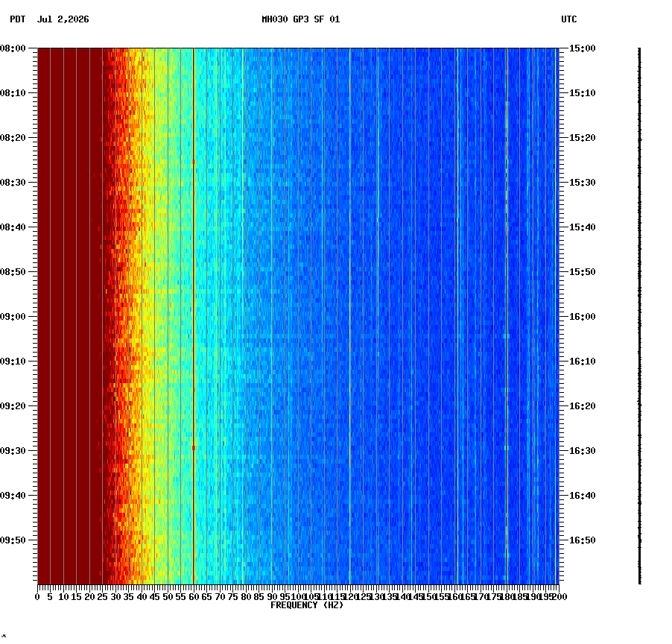672x644 pixels.
Task: Click the '15:50' UTC time label
Action: click(x=583, y=272)
